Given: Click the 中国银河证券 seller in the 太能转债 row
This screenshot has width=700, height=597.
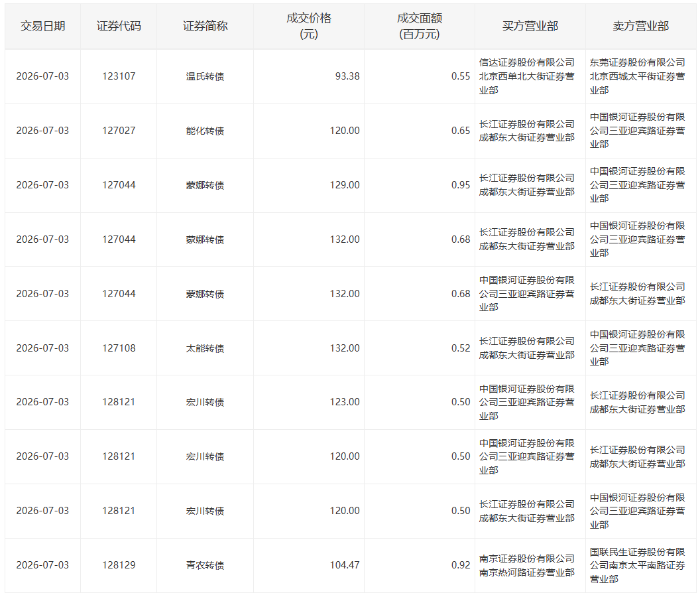Looking at the screenshot, I should coord(638,348).
